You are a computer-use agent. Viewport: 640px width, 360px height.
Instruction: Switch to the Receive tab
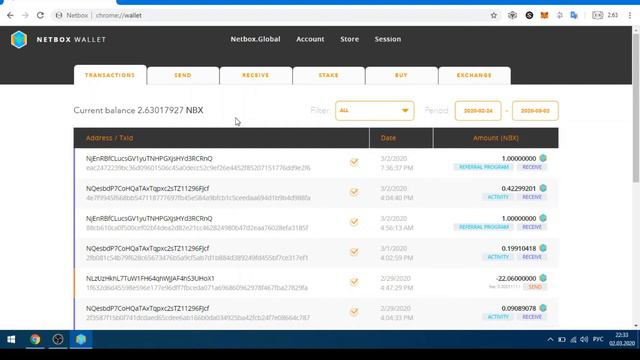[256, 76]
